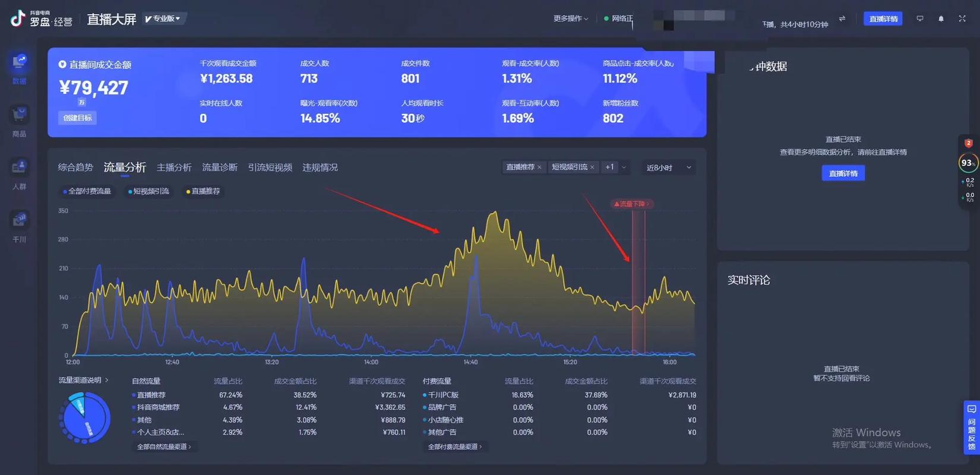This screenshot has width=980, height=475.
Task: Expand 全部自然流量渠道
Action: click(x=164, y=446)
